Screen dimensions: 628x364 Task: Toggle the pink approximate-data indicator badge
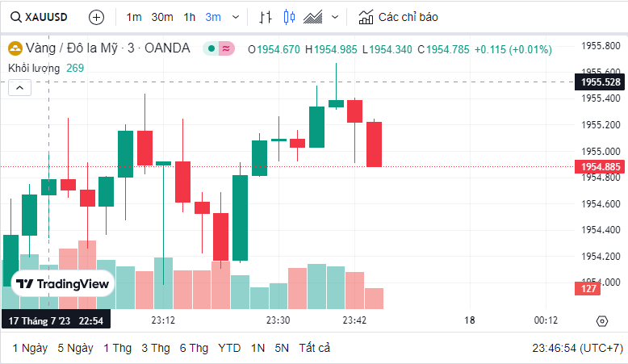pyautogui.click(x=226, y=48)
